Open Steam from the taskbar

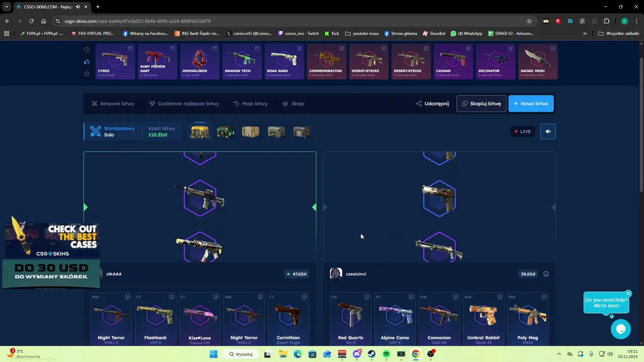pyautogui.click(x=372, y=354)
